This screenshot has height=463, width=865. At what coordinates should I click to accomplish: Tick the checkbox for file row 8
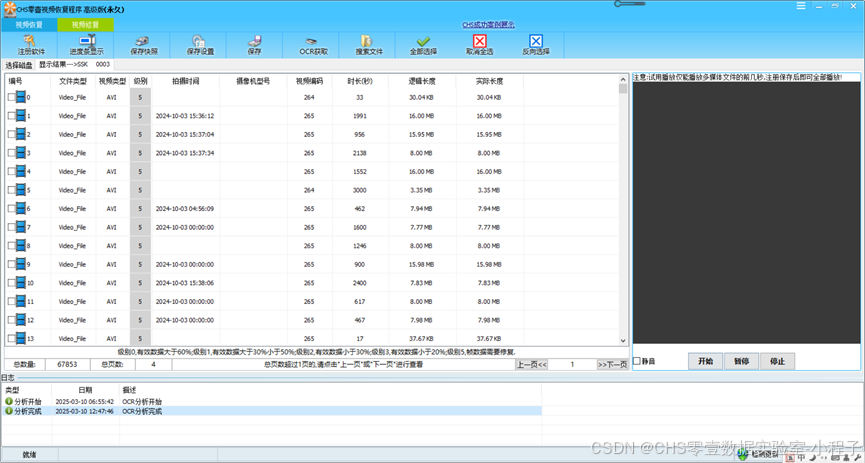[12, 246]
